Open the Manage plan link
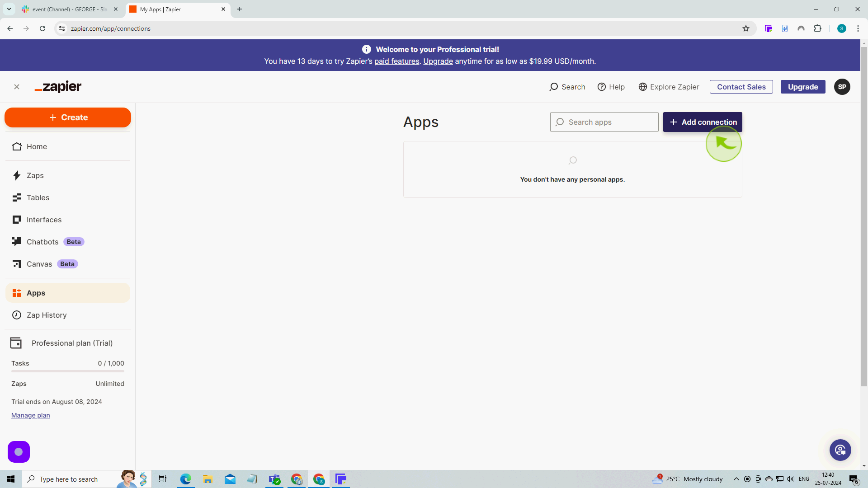Screen dimensions: 868x488 [x=31, y=415]
